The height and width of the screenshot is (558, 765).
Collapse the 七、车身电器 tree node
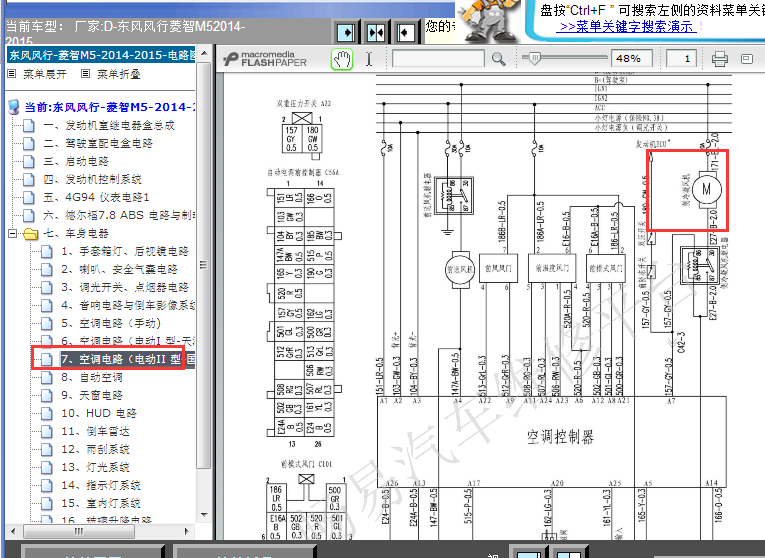pos(12,234)
